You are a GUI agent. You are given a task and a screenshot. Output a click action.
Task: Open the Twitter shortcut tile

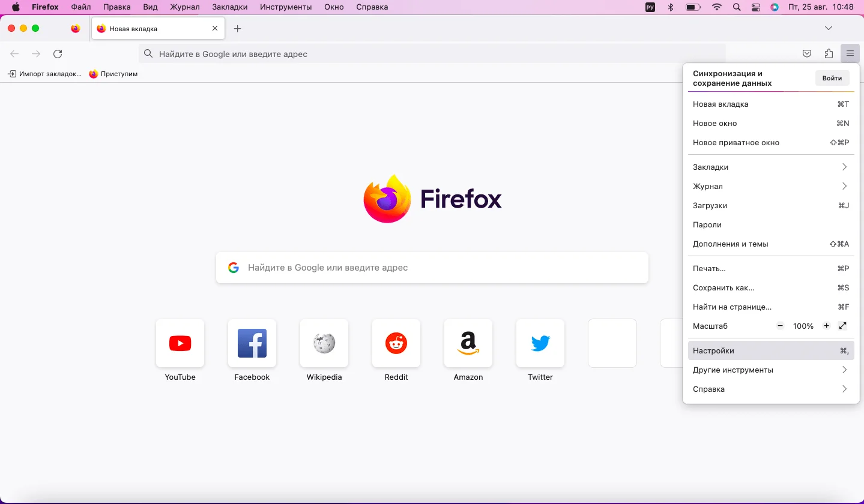coord(540,343)
